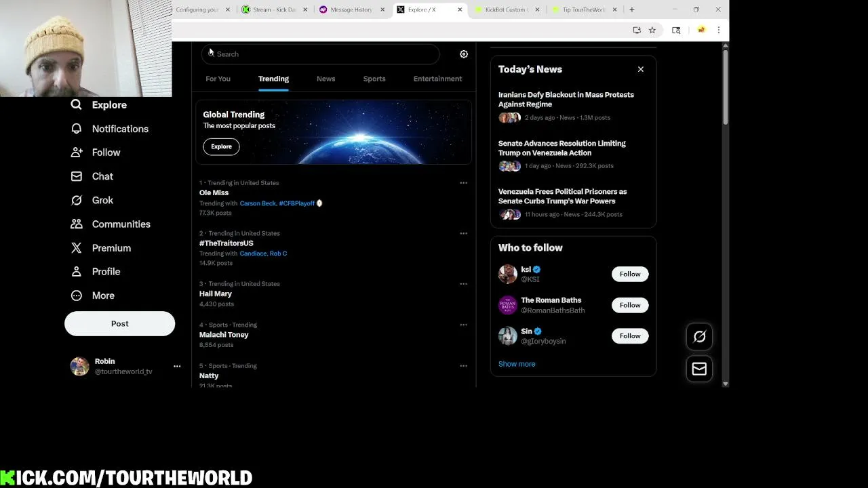Open account menu dots beside Robin
The image size is (868, 488).
[x=177, y=367]
